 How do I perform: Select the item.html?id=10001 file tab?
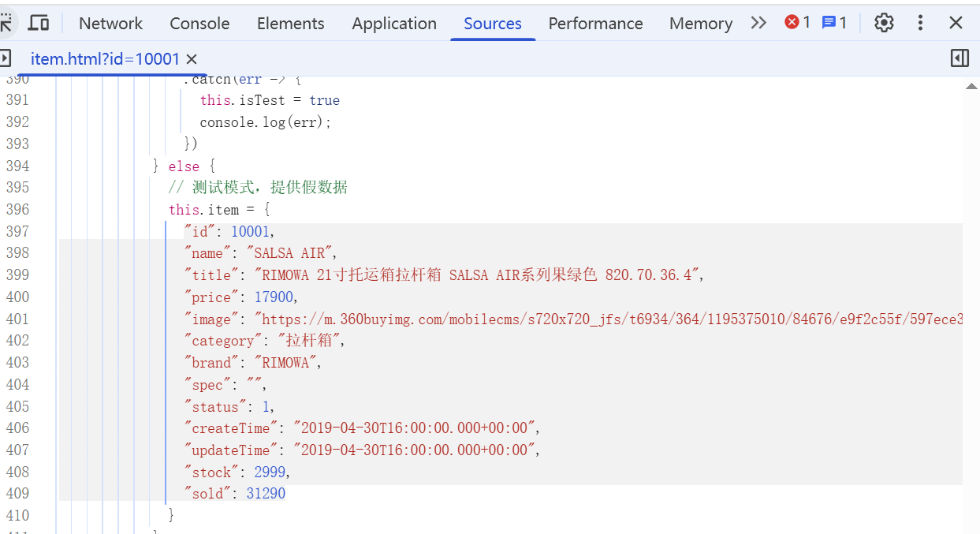pyautogui.click(x=105, y=58)
